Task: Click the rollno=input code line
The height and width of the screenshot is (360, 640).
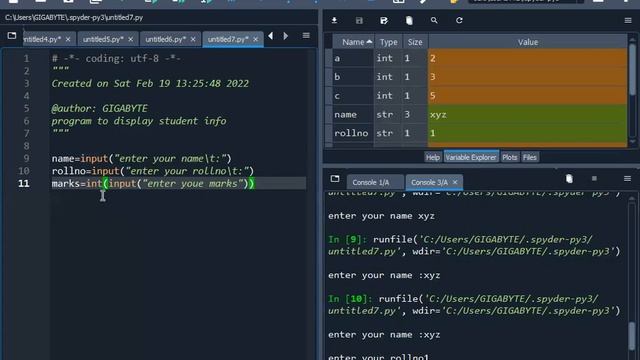Action: point(153,171)
